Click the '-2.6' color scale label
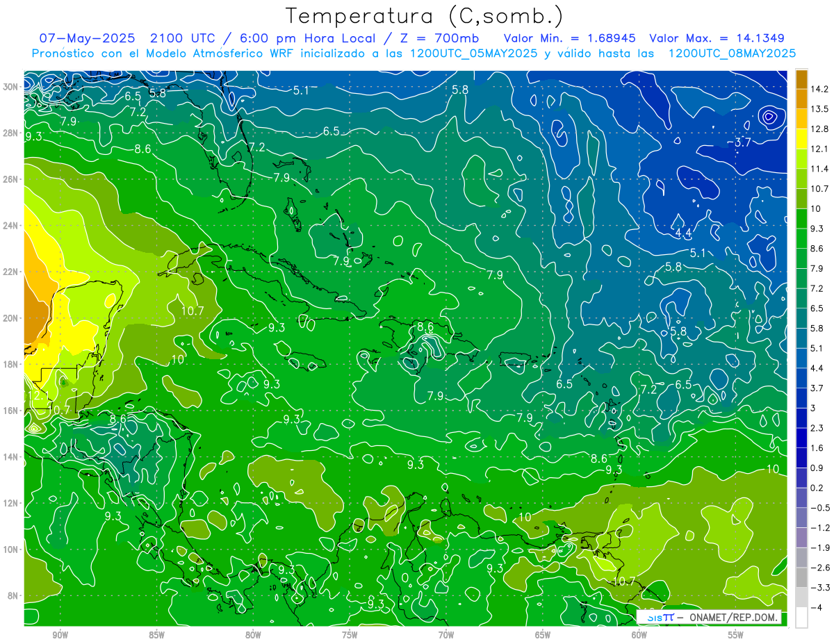The height and width of the screenshot is (644, 834). (821, 568)
